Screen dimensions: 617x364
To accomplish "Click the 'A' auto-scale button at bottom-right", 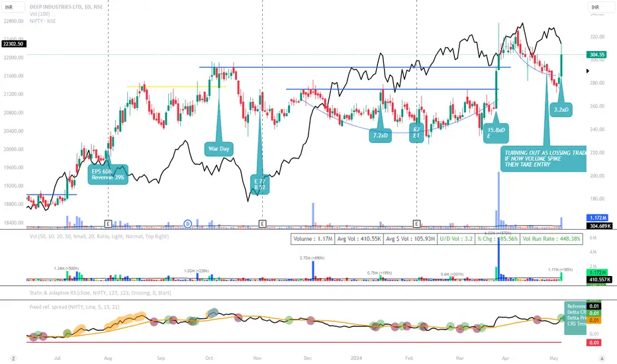I will point(602,358).
